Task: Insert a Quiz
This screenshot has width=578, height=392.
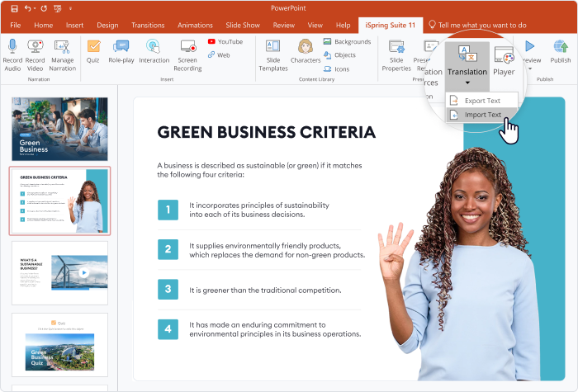Action: tap(92, 51)
